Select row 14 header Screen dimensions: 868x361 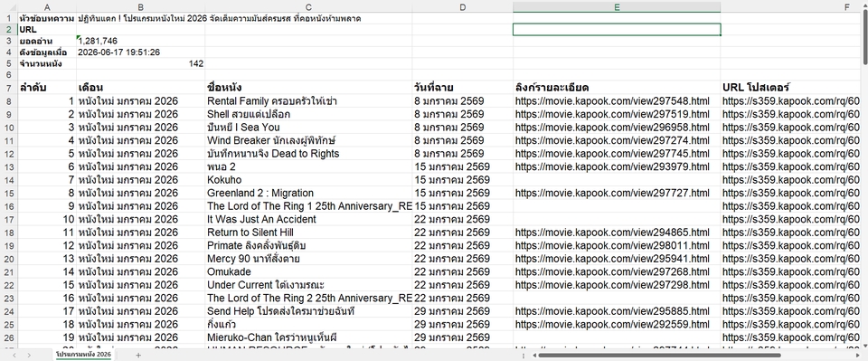[9, 180]
